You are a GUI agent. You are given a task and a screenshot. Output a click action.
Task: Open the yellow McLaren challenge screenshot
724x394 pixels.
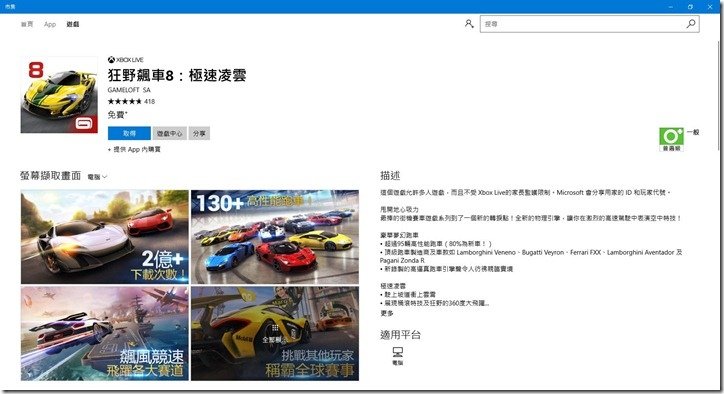click(275, 333)
